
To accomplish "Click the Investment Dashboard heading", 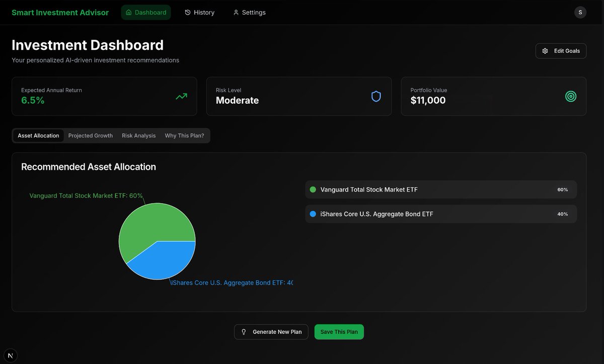I will [x=88, y=45].
